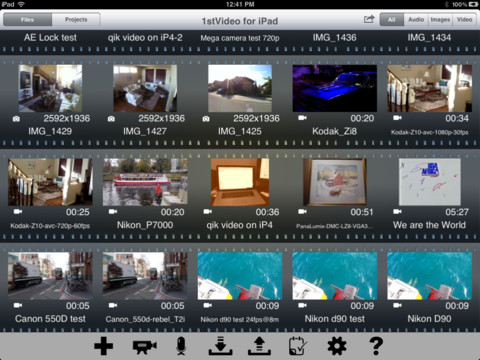The image size is (480, 360).
Task: Select the All filter
Action: click(392, 20)
